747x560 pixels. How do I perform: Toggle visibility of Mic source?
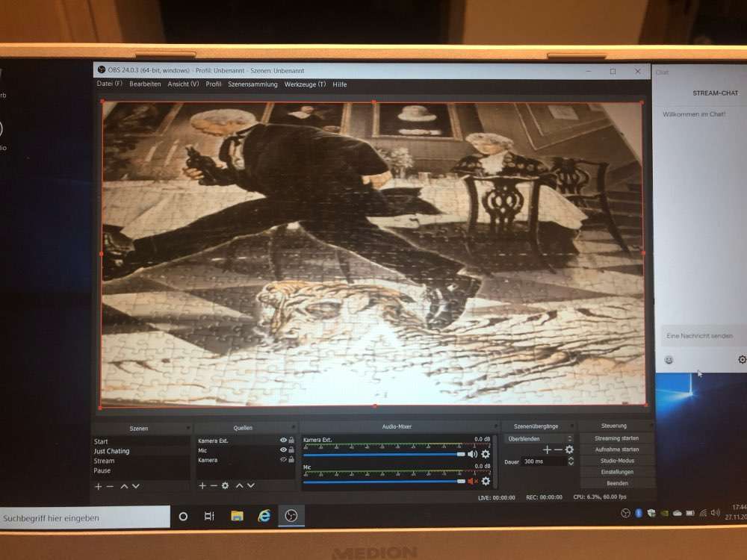pyautogui.click(x=283, y=450)
